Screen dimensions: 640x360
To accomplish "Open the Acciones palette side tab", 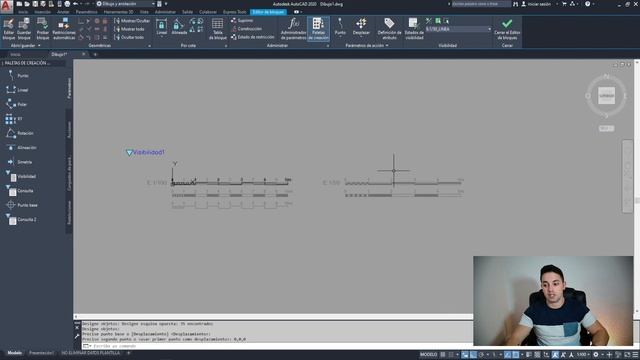I will 69,129.
